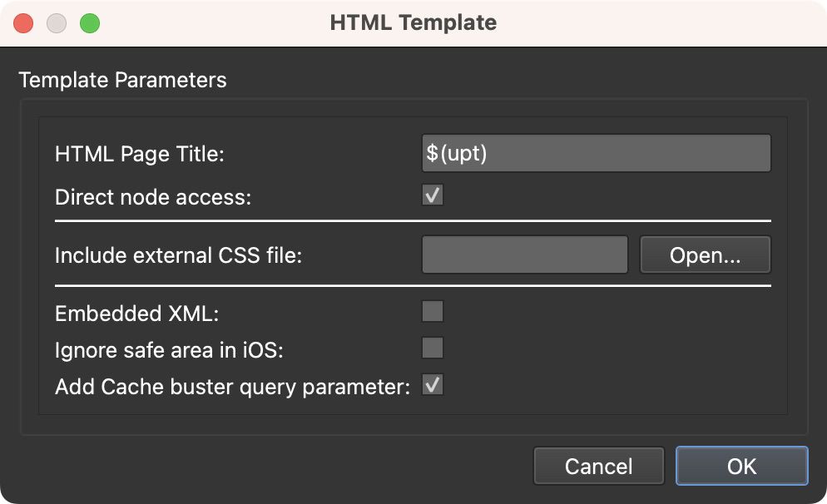Screen dimensions: 827x504
Task: Turn off Ignore safe area in iOS
Action: pyautogui.click(x=431, y=348)
